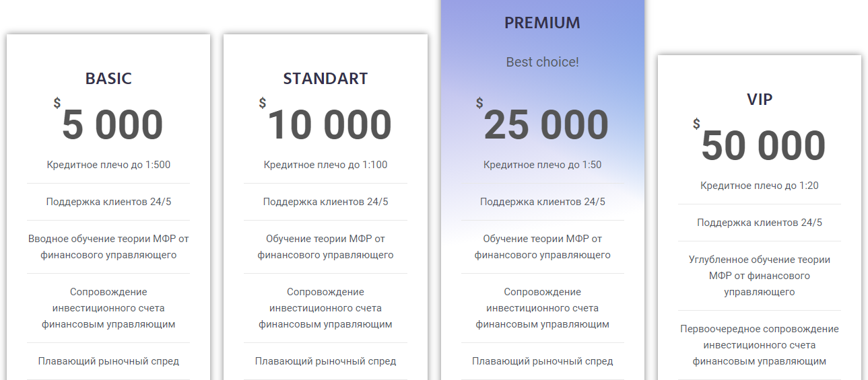This screenshot has height=380, width=868.
Task: Click "Вводное обучение теории МФР" feature
Action: click(108, 247)
